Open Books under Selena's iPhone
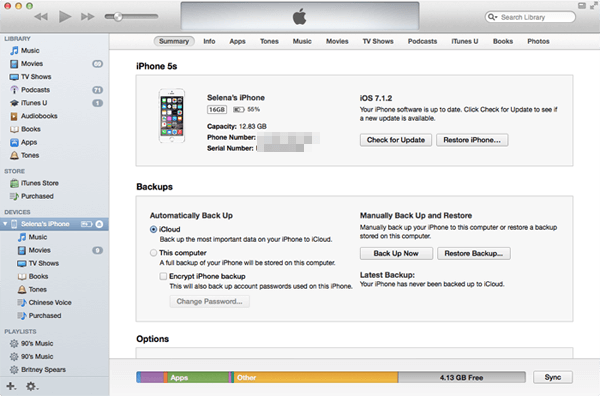Viewport: 600px width, 396px height. pos(33,276)
